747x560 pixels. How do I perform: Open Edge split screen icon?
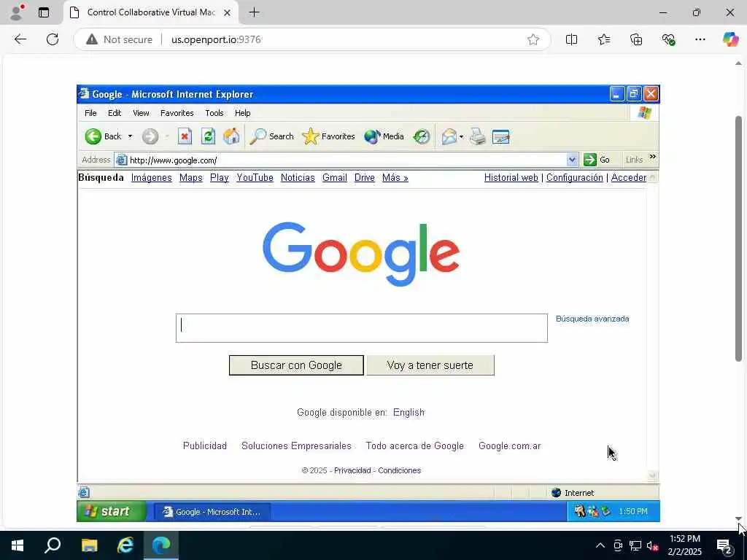click(571, 39)
